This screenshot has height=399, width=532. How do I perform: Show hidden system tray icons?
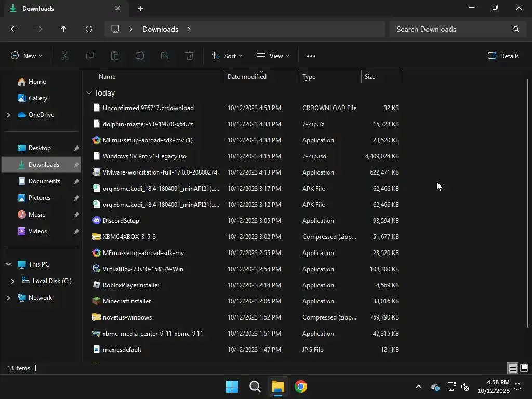tap(419, 387)
